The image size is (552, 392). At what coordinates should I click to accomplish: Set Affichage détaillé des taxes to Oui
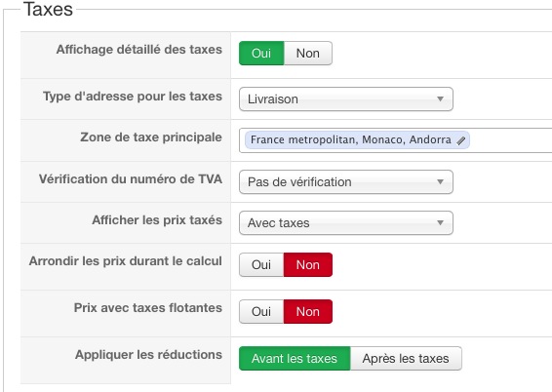click(261, 53)
